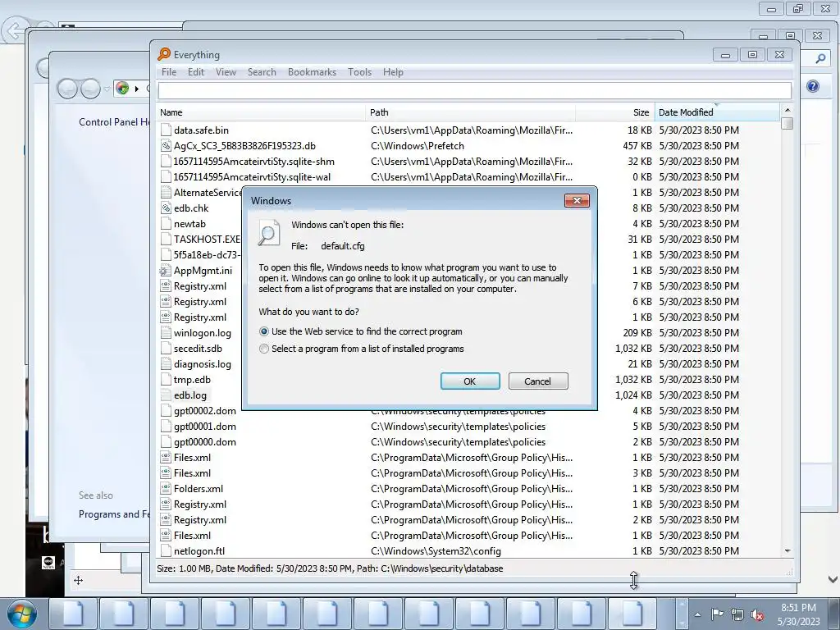Screen dimensions: 840x630
Task: Open the File menu in Everything
Action: (x=169, y=72)
